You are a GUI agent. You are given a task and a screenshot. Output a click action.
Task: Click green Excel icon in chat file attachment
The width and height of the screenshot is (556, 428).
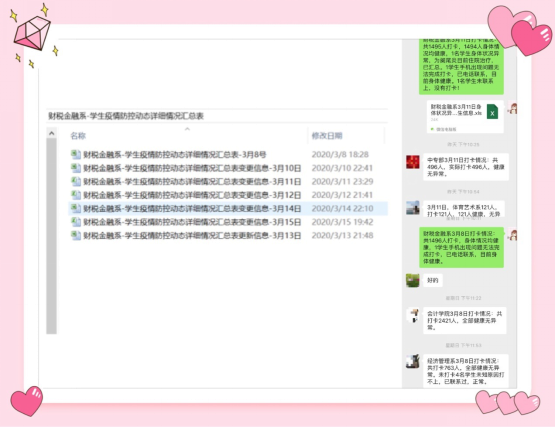(492, 112)
